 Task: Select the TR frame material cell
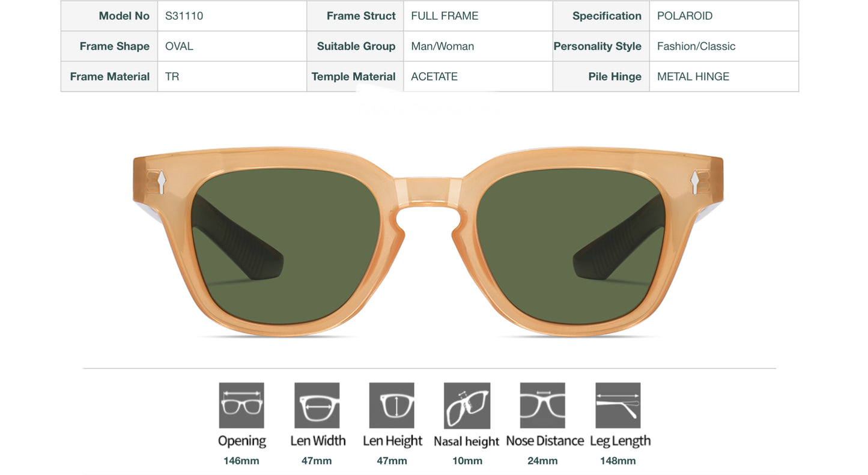click(172, 76)
